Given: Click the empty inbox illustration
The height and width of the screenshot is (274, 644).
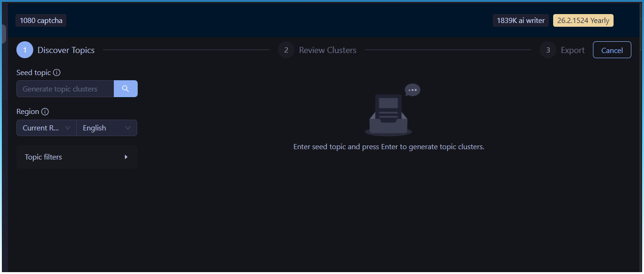Looking at the screenshot, I should click(x=388, y=115).
